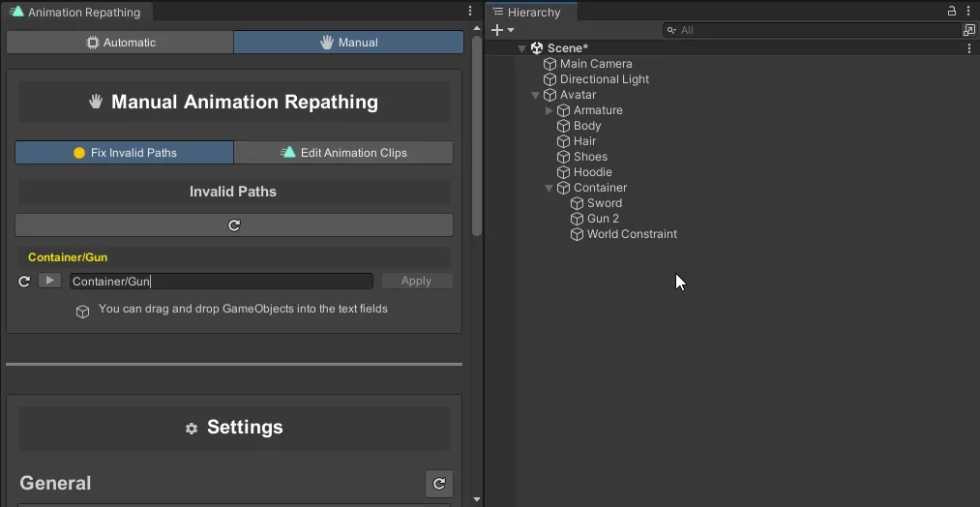The image size is (980, 507).
Task: Open the create dropdown arrow in Hierarchy
Action: (x=511, y=30)
